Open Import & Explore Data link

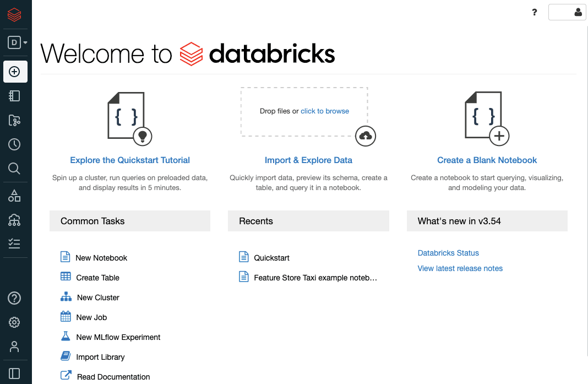point(308,160)
